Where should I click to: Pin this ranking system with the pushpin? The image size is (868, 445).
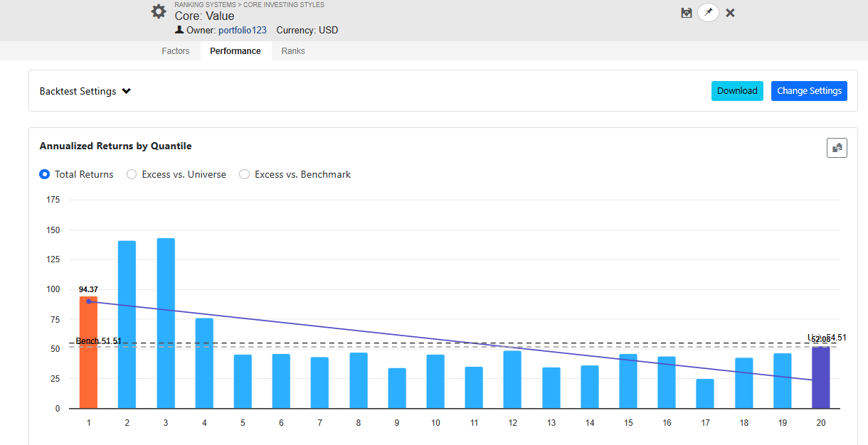(x=708, y=13)
